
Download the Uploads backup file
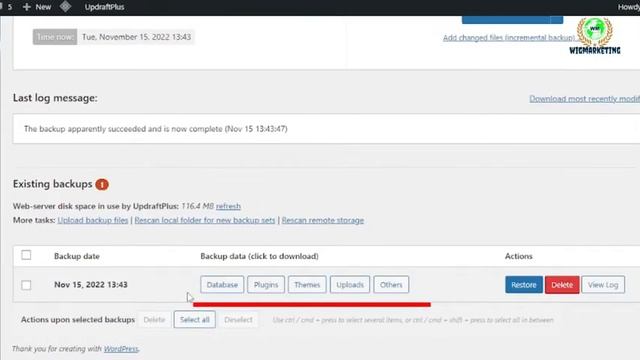350,284
